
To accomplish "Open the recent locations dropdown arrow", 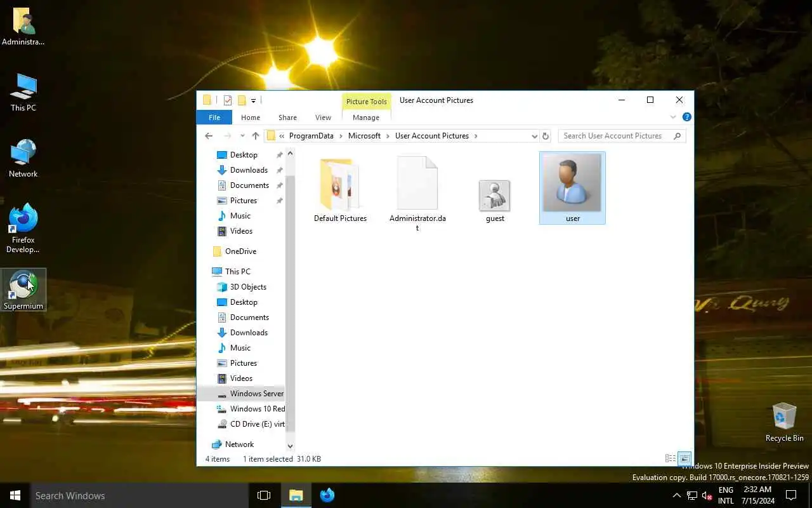I will (x=242, y=136).
